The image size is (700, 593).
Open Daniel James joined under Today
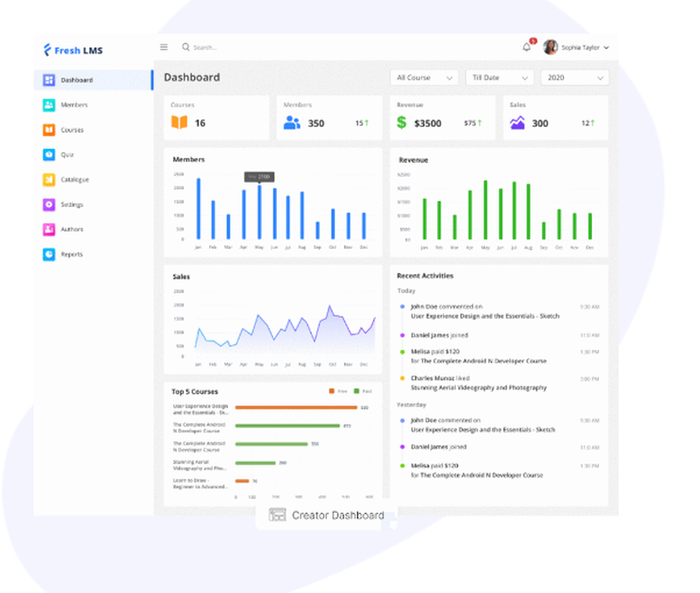click(440, 335)
